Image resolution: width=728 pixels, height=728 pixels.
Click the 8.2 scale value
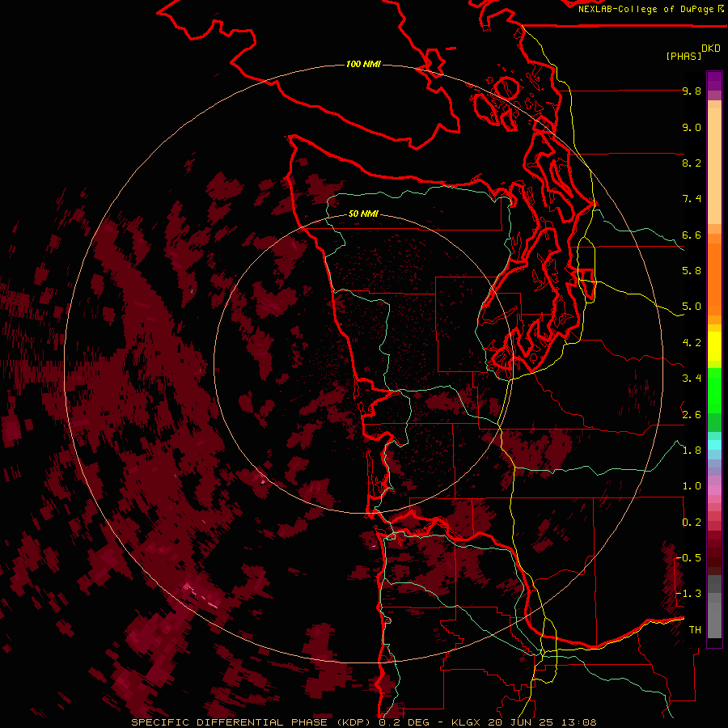(692, 163)
